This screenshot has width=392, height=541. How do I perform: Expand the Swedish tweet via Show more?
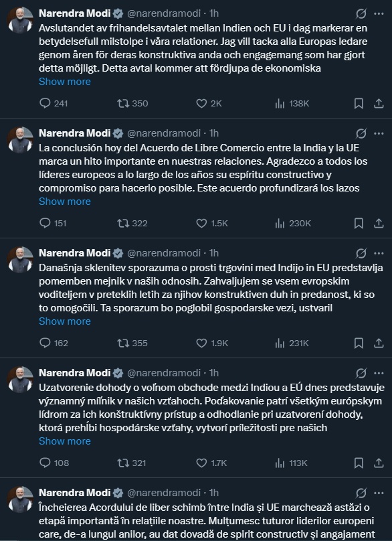66,81
